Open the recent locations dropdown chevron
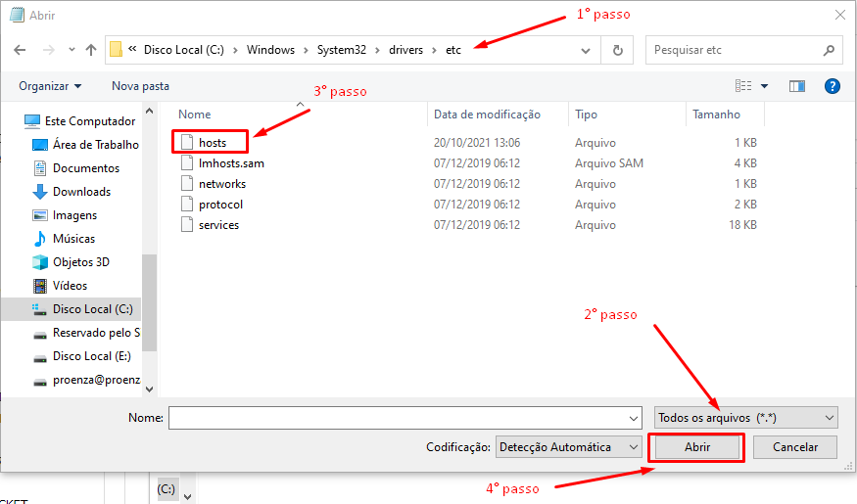857x504 pixels. (71, 50)
